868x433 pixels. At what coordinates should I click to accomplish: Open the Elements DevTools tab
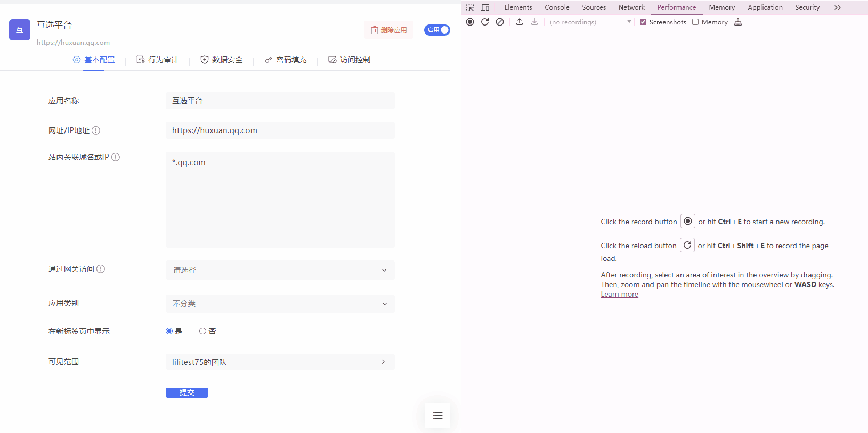coord(518,7)
